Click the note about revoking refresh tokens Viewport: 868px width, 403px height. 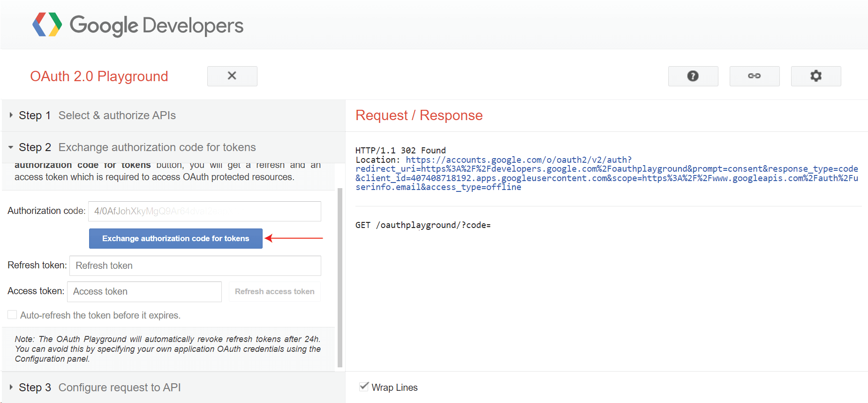pos(168,349)
